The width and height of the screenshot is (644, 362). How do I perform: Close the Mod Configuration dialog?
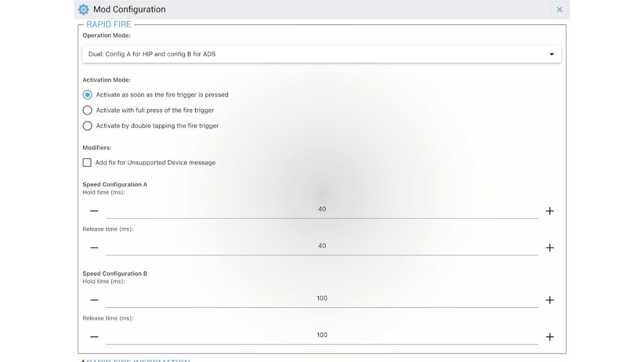click(x=559, y=10)
